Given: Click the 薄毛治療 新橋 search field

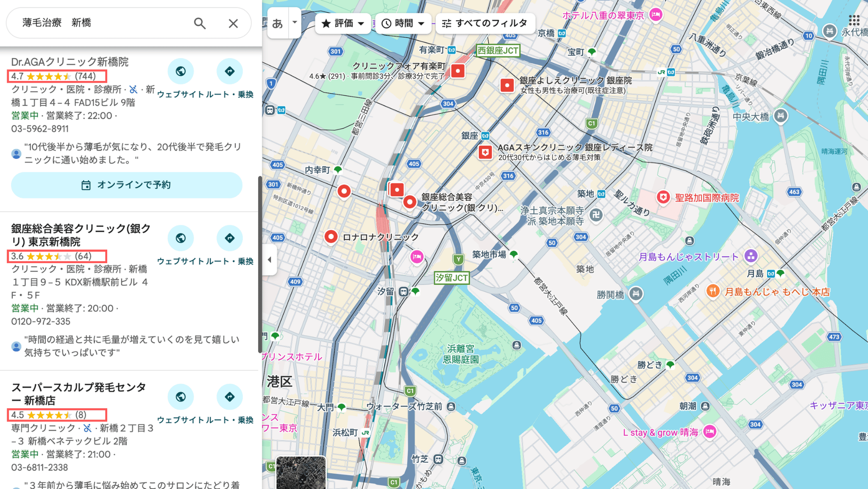Looking at the screenshot, I should 102,23.
